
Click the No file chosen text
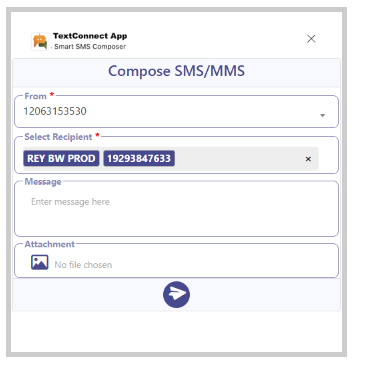click(83, 265)
